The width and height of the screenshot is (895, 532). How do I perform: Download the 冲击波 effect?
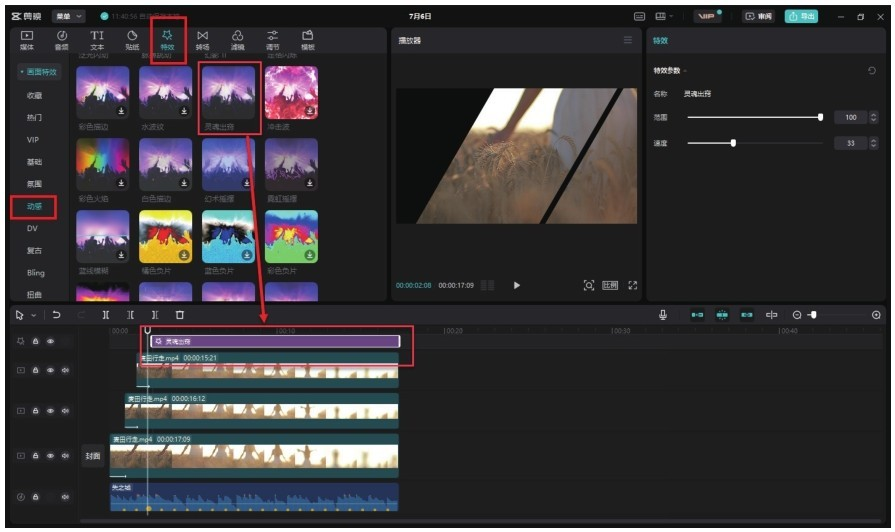coord(309,111)
